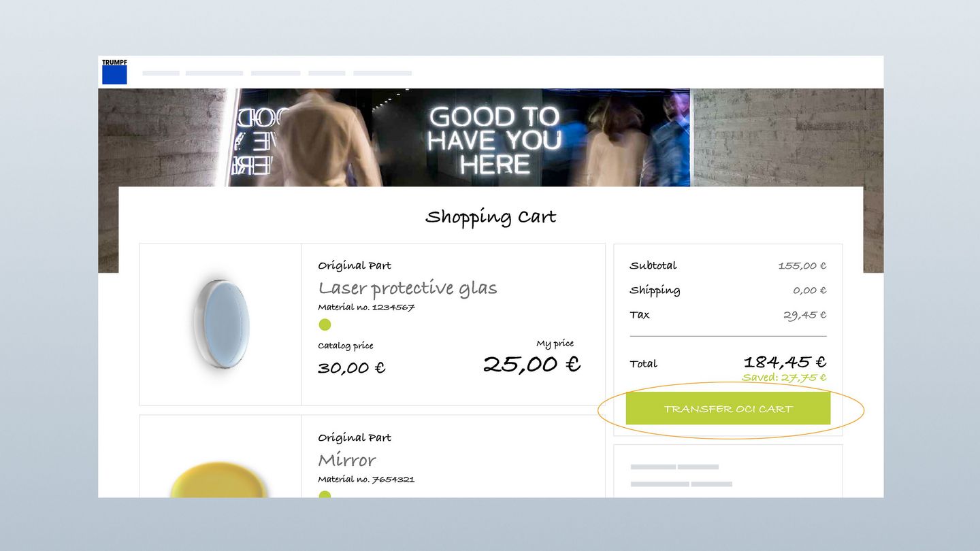The image size is (980, 551).
Task: Open the last navigation menu placeholder
Action: pyautogui.click(x=382, y=73)
